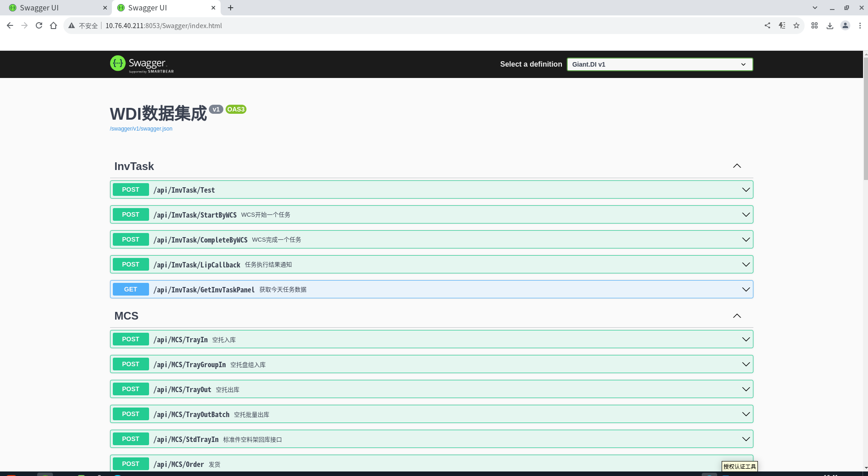
Task: Collapse the InvTask section
Action: coord(737,166)
